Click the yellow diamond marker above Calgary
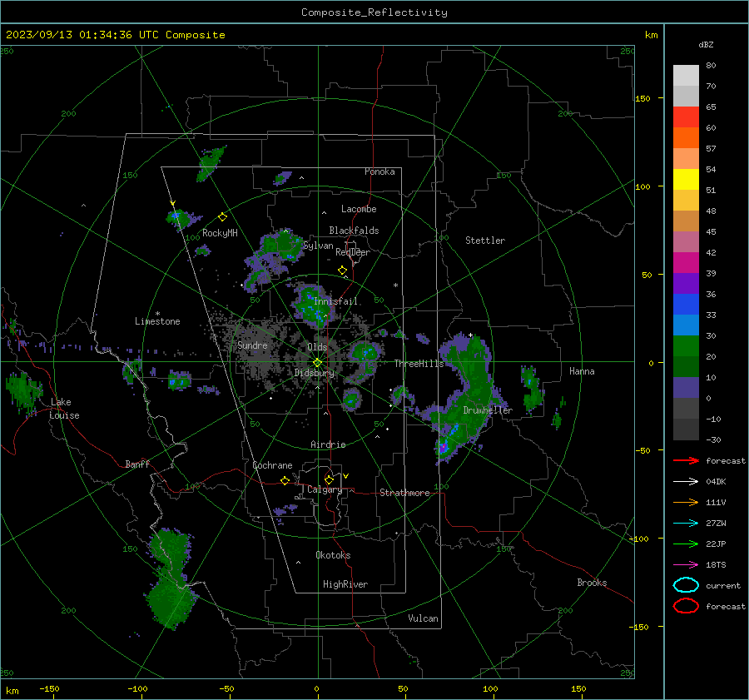The height and width of the screenshot is (700, 749). tap(329, 479)
